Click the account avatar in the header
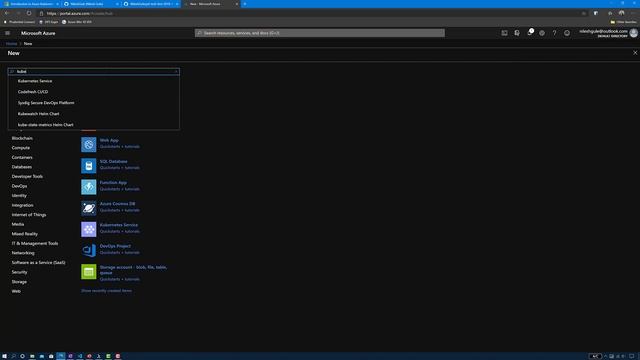This screenshot has width=640, height=360. (633, 33)
